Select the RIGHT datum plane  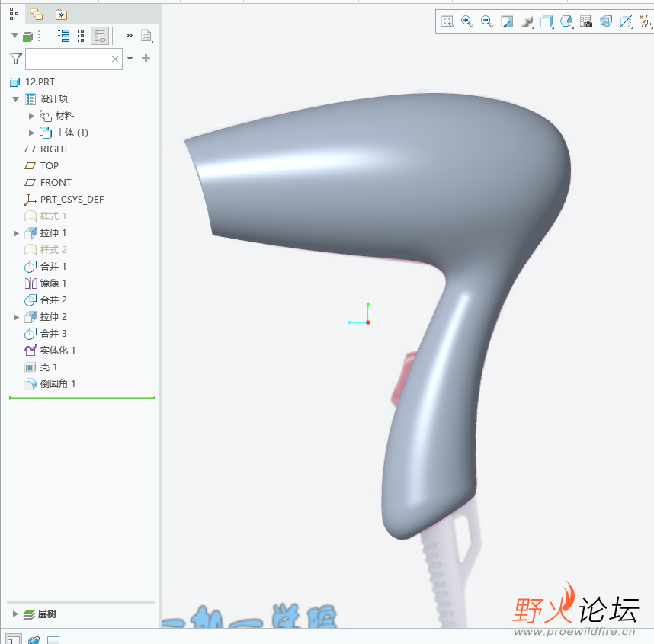(x=54, y=149)
